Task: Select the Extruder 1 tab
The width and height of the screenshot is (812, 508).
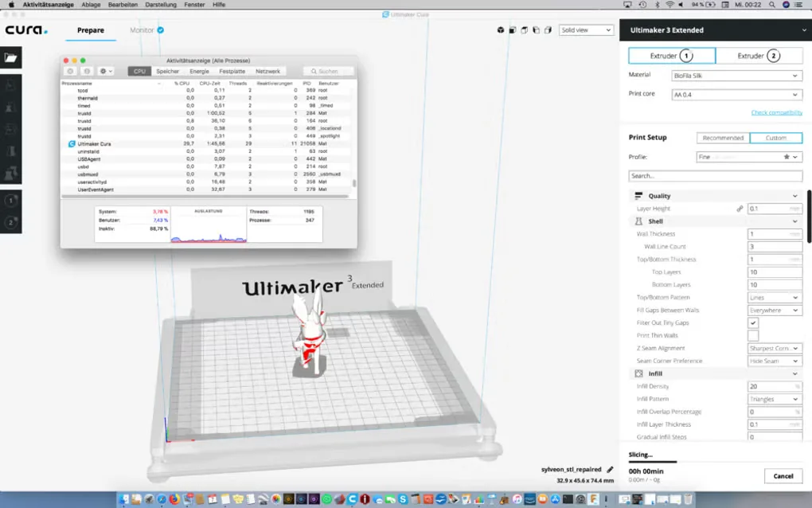Action: tap(672, 56)
